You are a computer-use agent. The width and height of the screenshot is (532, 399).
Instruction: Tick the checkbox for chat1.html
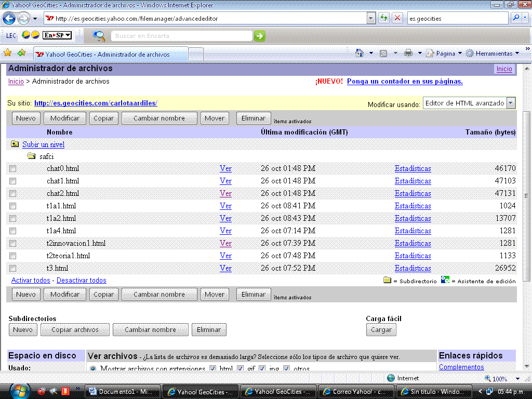click(12, 181)
